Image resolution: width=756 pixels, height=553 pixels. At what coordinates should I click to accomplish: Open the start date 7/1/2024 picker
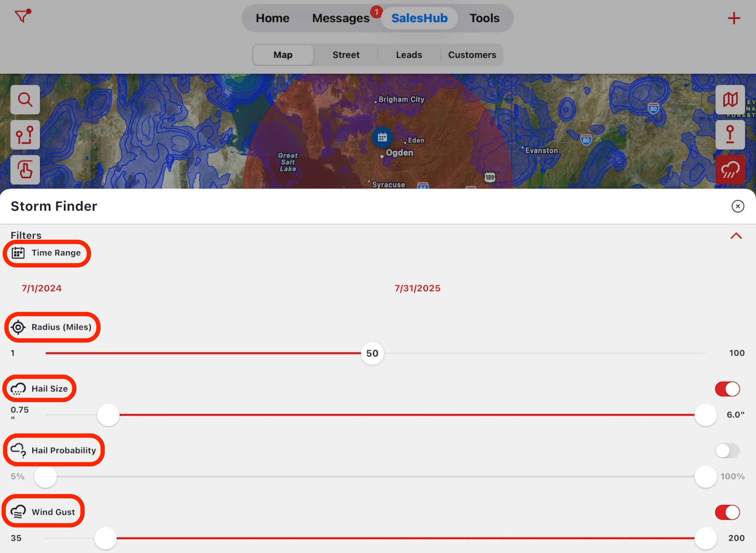point(42,288)
